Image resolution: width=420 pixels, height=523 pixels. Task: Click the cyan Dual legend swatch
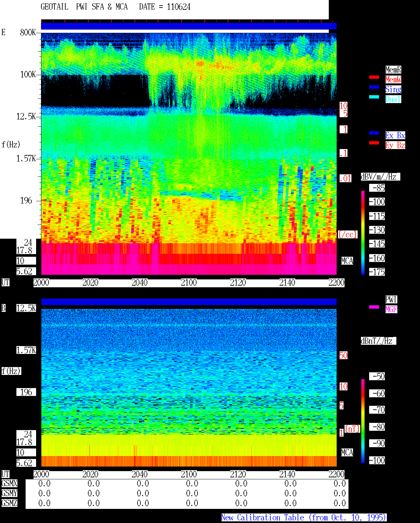[x=374, y=97]
